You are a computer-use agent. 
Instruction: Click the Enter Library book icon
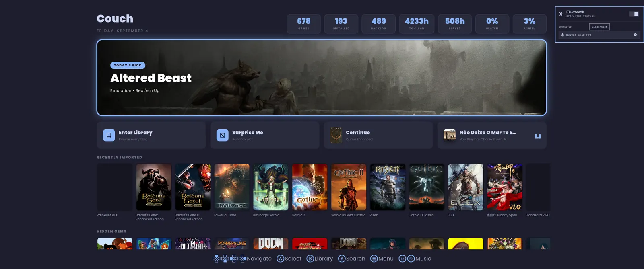point(109,136)
